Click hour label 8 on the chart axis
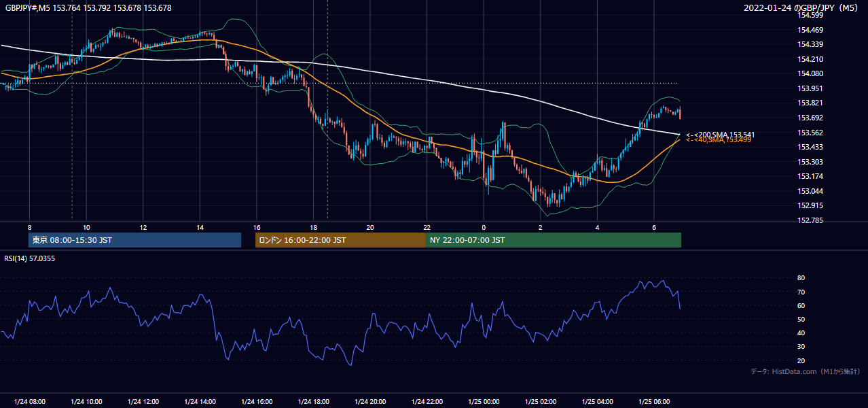Image resolution: width=868 pixels, height=408 pixels. [x=29, y=227]
